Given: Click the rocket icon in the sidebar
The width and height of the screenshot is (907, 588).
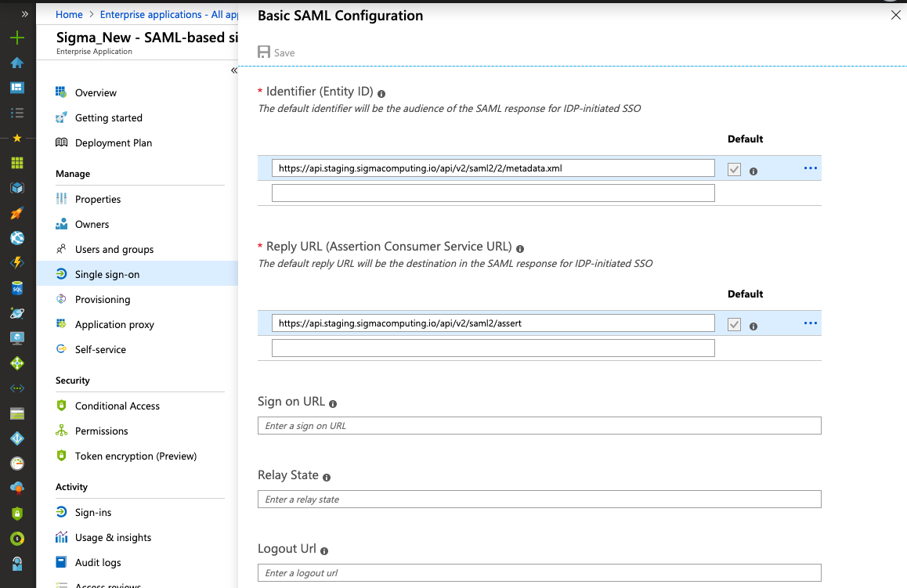Looking at the screenshot, I should (17, 213).
